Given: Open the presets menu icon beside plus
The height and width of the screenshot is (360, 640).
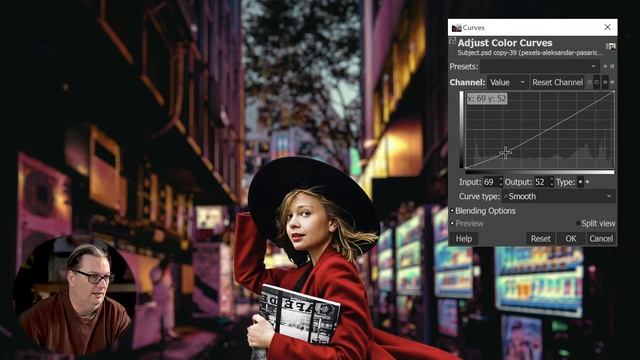Looking at the screenshot, I should click(x=612, y=66).
